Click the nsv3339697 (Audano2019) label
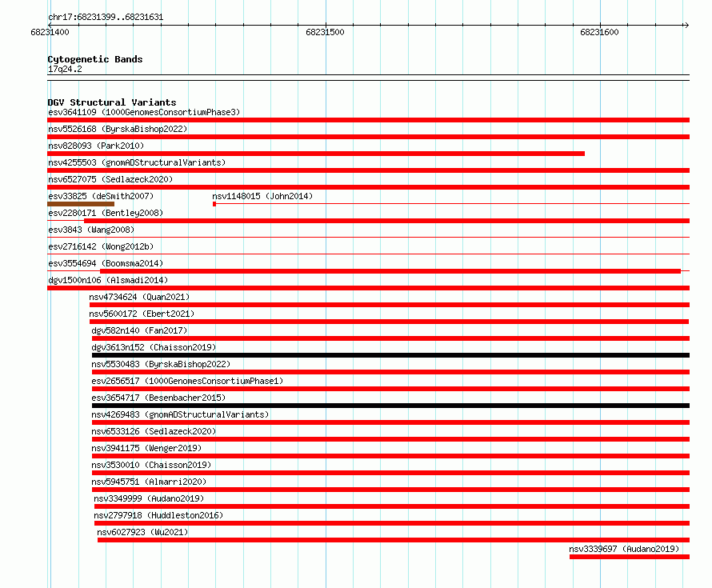712x588 pixels. (x=624, y=549)
